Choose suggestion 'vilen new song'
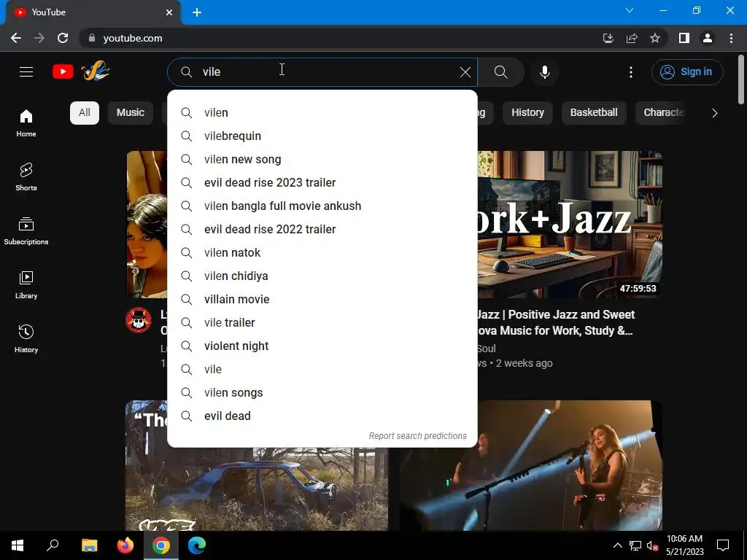Viewport: 747px width, 560px height. (x=322, y=160)
